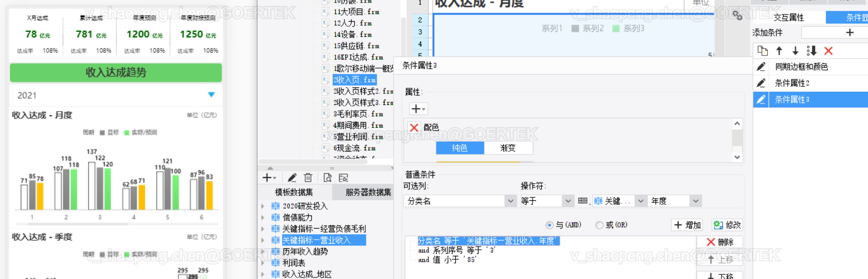Select row header 2 in spreadsheet
This screenshot has height=279, width=868.
[x=420, y=20]
